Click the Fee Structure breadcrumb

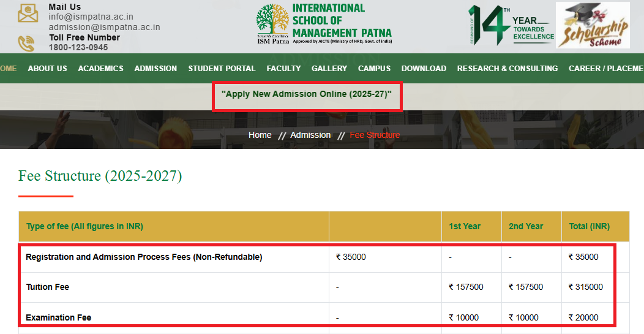pyautogui.click(x=375, y=135)
